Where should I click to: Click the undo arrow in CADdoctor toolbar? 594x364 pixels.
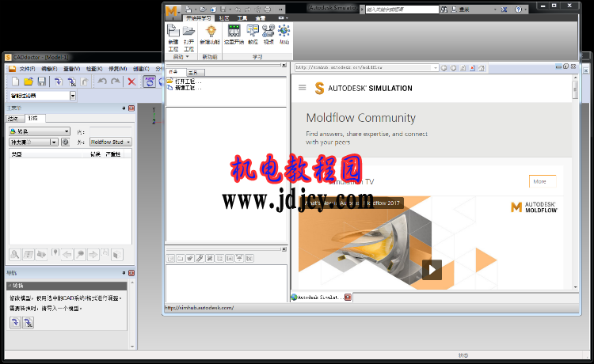(102, 82)
